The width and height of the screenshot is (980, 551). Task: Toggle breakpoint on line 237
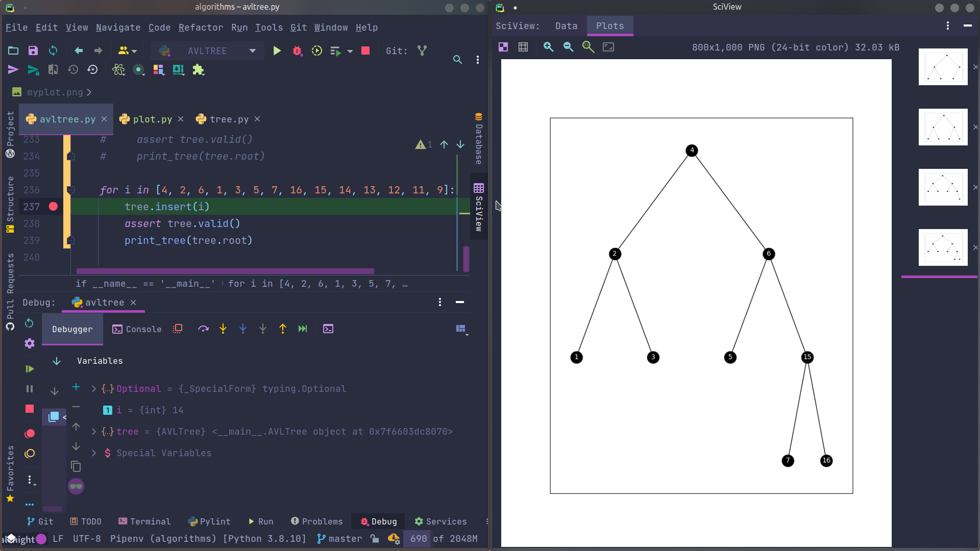tap(53, 207)
